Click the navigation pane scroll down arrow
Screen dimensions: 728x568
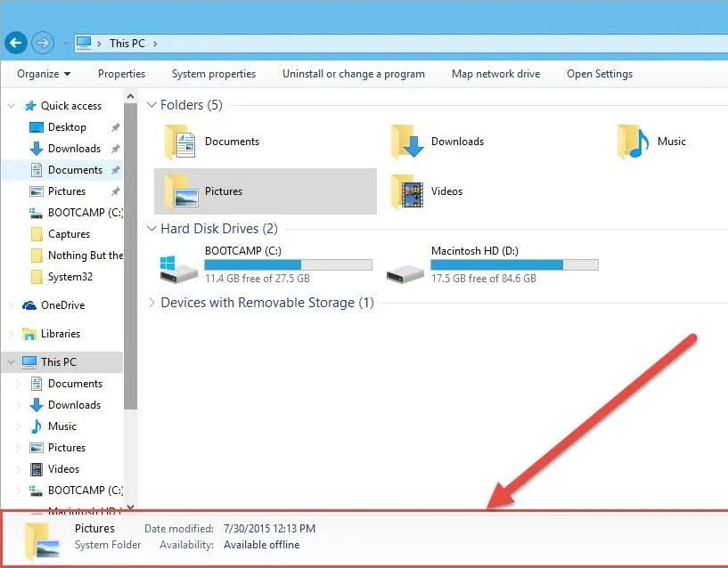point(130,507)
